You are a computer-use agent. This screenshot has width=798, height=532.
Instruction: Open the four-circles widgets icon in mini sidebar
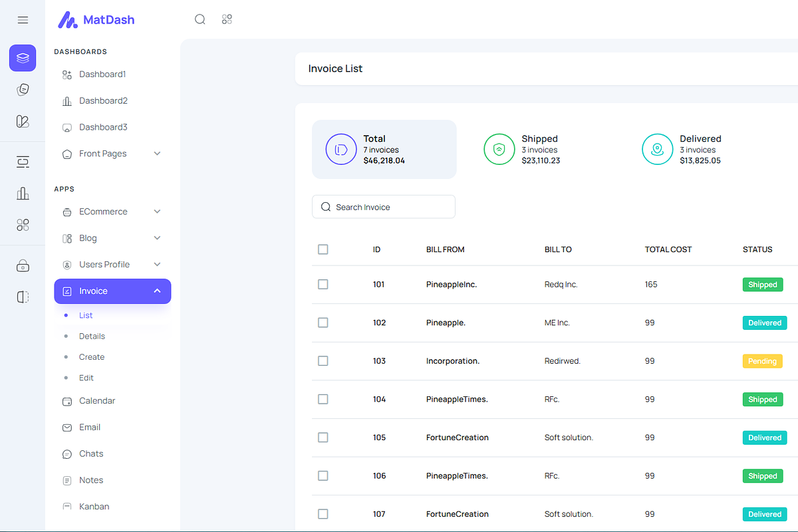(23, 225)
